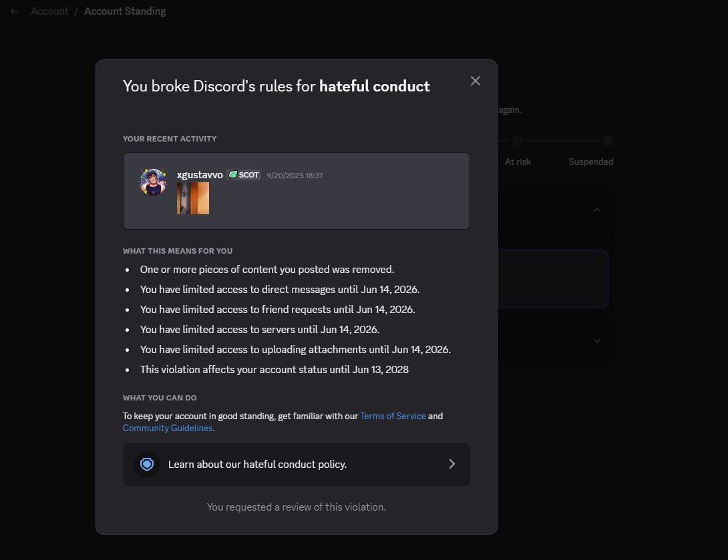Expand the lower section chevron behind the dialog

coord(597,341)
